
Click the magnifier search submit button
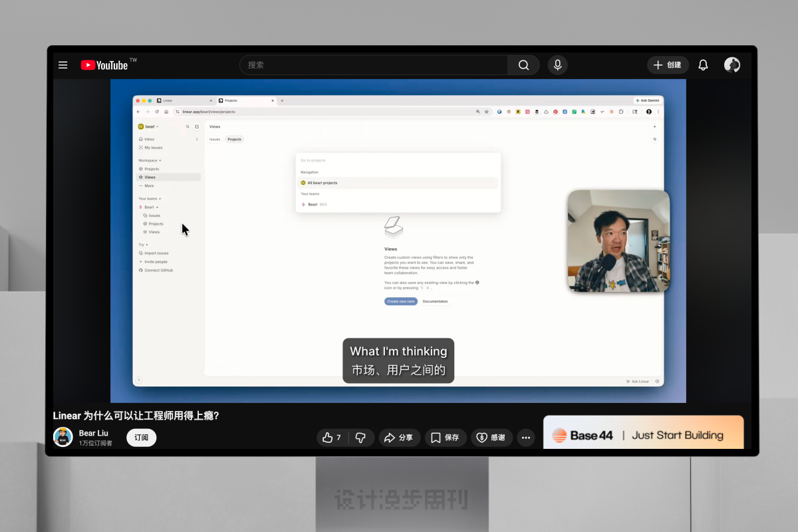point(524,65)
